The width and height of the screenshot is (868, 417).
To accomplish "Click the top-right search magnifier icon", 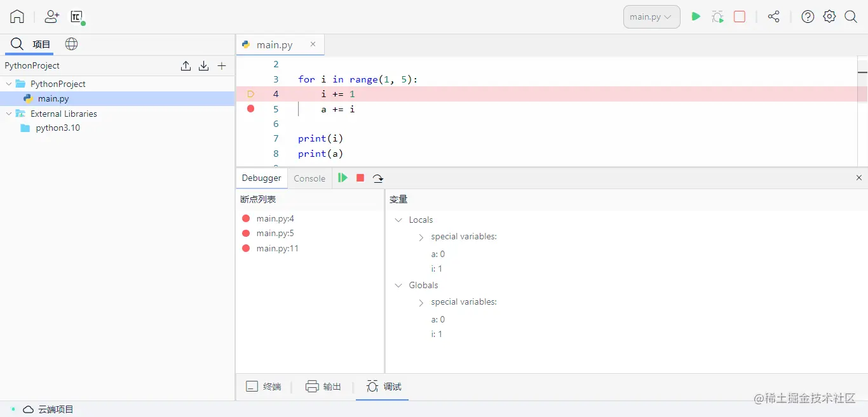I will [x=851, y=17].
